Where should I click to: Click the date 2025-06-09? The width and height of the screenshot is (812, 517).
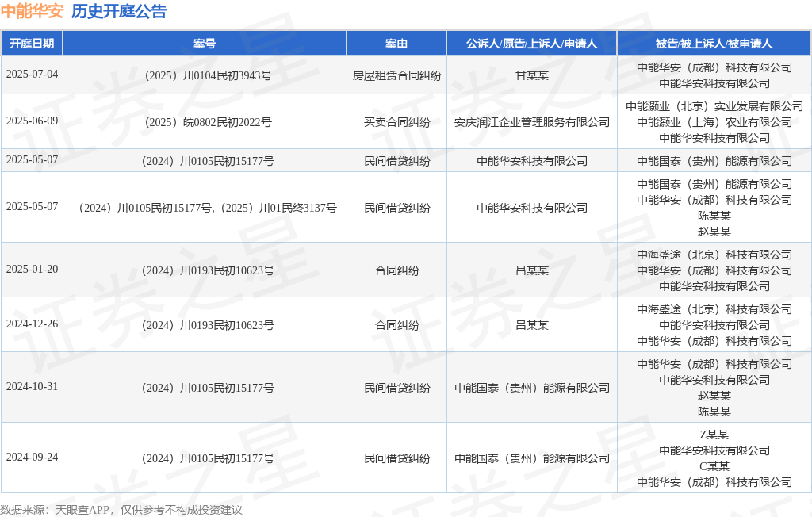32,121
